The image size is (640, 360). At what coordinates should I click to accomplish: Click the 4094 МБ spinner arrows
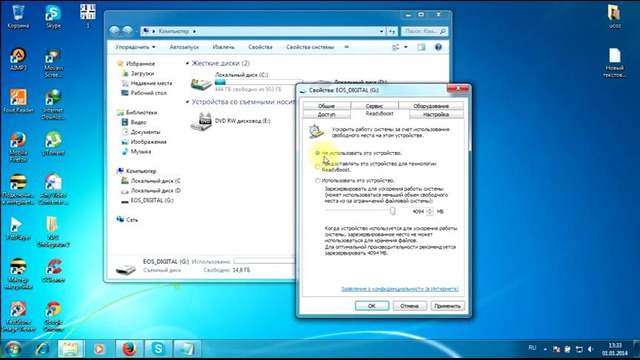pos(430,211)
